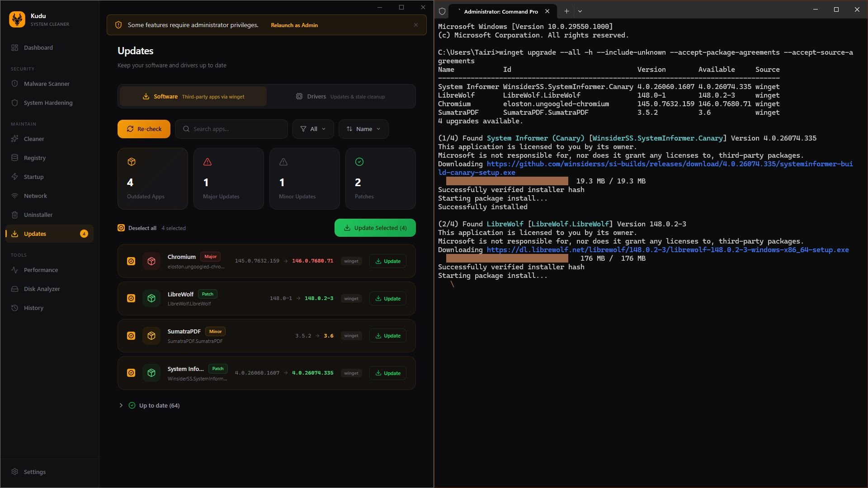Click the Updates download icon in the sidebar
Image resolution: width=868 pixels, height=488 pixels.
point(14,234)
